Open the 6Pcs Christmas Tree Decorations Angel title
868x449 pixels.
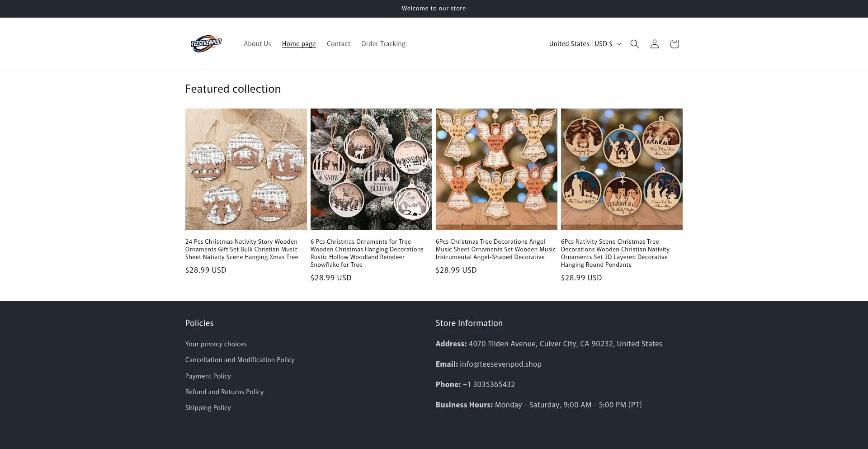pos(495,249)
